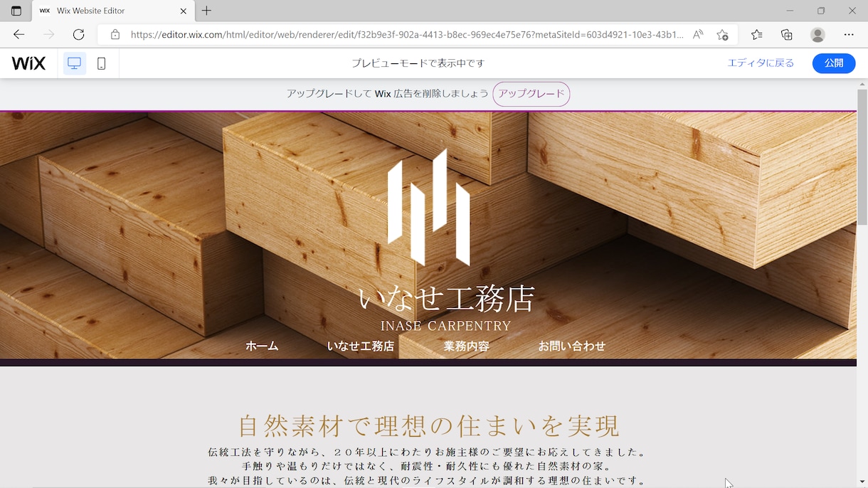Screen dimensions: 868x488
Task: Minimize the browser window
Action: (790, 11)
